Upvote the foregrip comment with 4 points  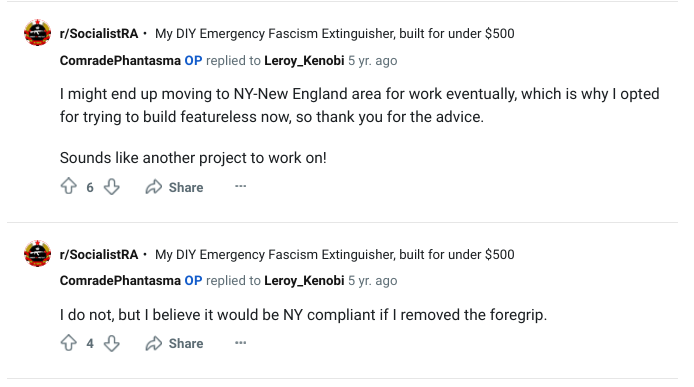(x=69, y=343)
